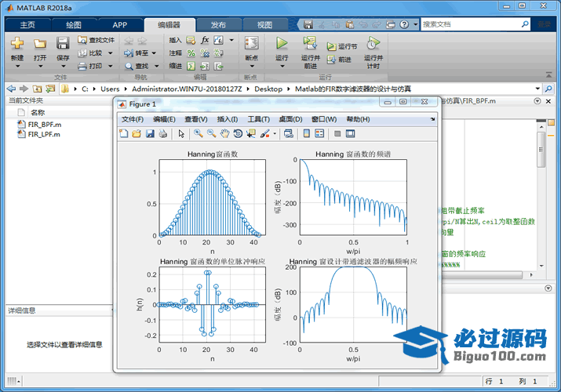Screen dimensions: 561x392
Task: Switch to the 绘图 ribbon tab
Action: 73,24
